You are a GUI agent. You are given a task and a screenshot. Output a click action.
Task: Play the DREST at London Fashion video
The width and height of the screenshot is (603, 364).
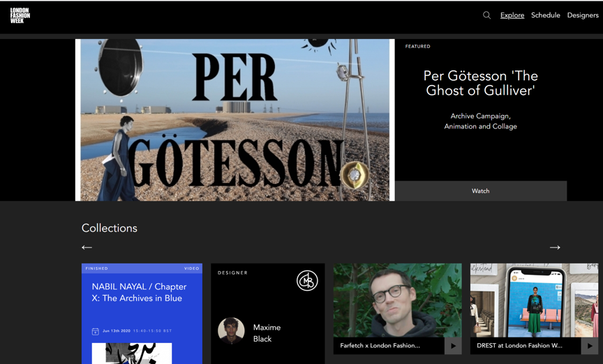coord(590,346)
